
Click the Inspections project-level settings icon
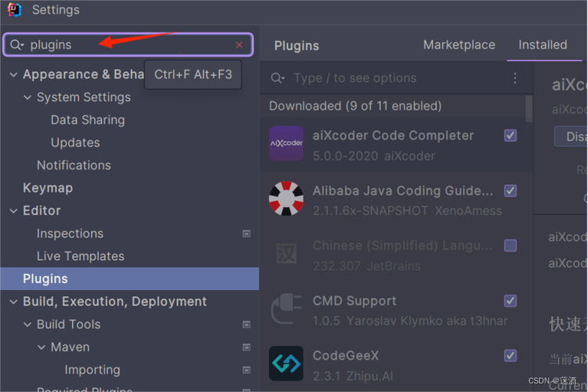(x=247, y=234)
